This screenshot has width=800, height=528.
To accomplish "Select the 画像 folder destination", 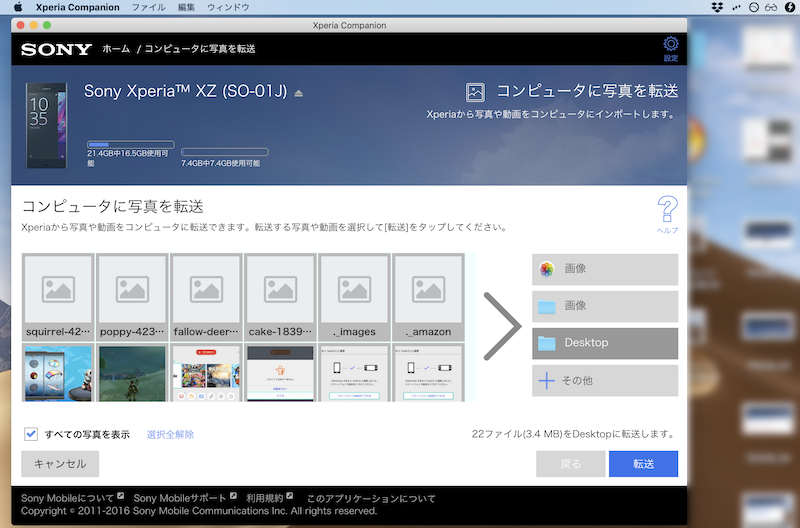I will [x=605, y=306].
